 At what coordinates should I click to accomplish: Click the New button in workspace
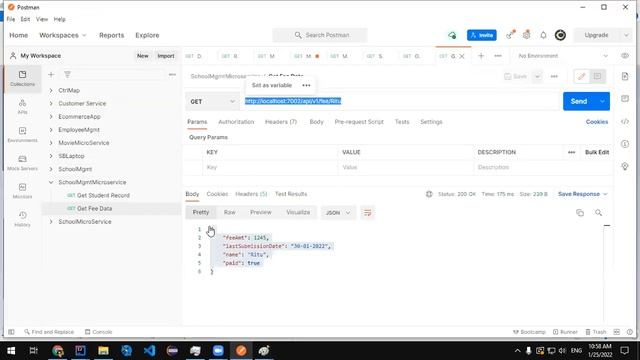(142, 56)
